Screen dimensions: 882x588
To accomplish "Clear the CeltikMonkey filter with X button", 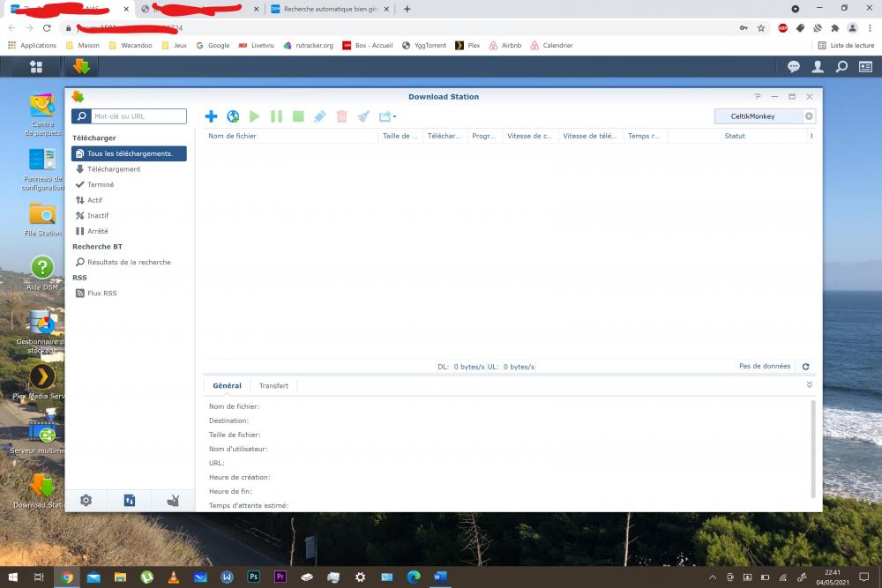I will pyautogui.click(x=809, y=116).
